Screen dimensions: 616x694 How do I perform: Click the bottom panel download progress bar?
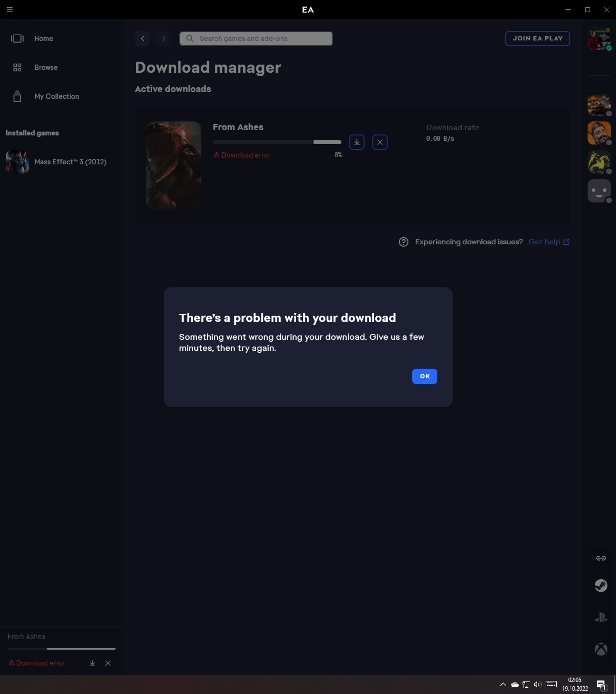click(x=62, y=649)
